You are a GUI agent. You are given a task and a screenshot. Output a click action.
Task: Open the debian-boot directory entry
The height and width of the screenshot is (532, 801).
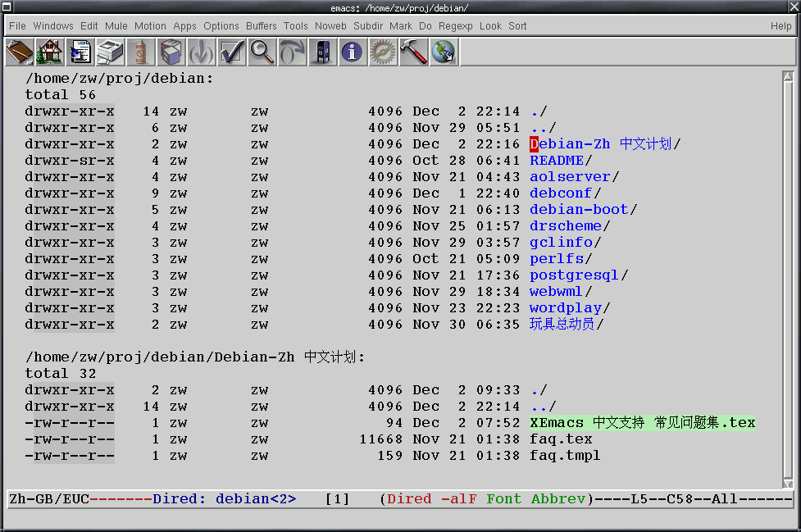tap(579, 210)
